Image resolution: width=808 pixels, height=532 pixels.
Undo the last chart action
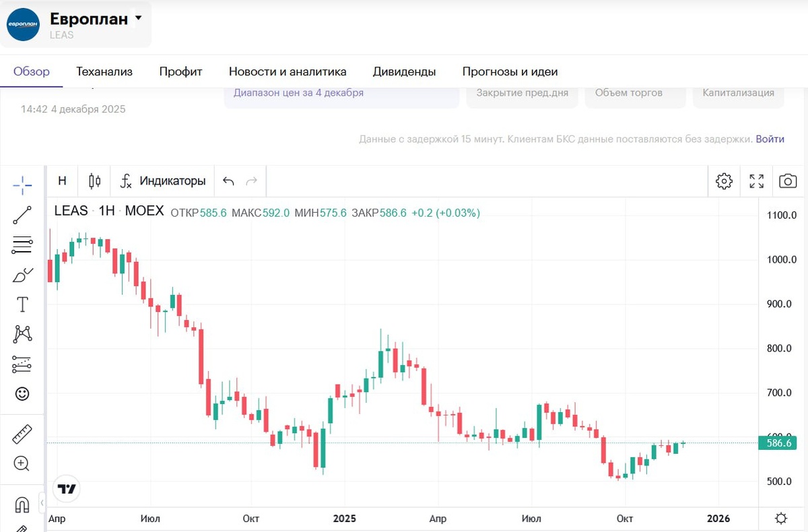(x=228, y=181)
